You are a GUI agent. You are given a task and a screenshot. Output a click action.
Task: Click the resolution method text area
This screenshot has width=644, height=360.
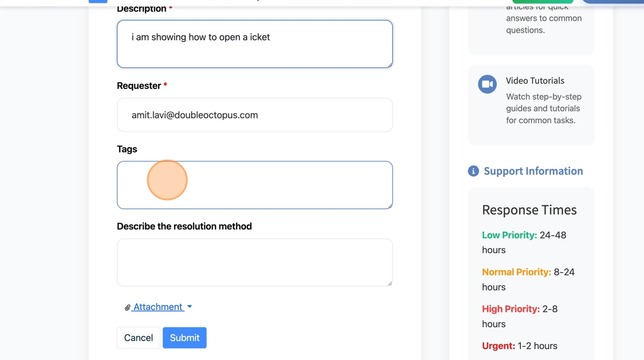click(x=255, y=262)
